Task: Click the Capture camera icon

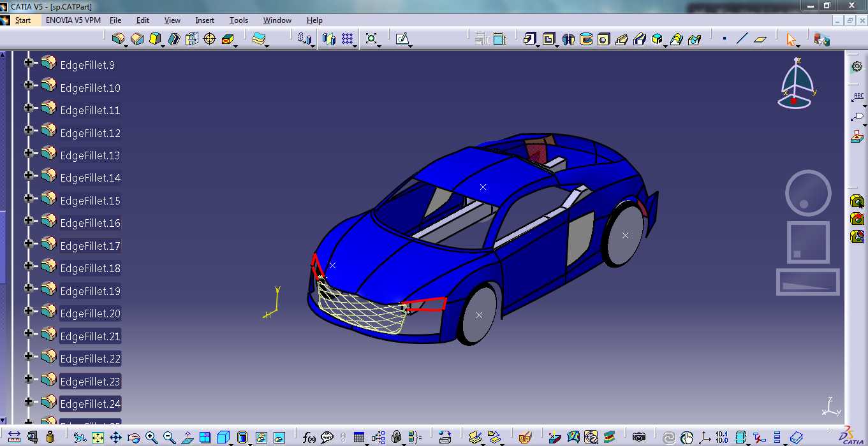Action: click(638, 437)
